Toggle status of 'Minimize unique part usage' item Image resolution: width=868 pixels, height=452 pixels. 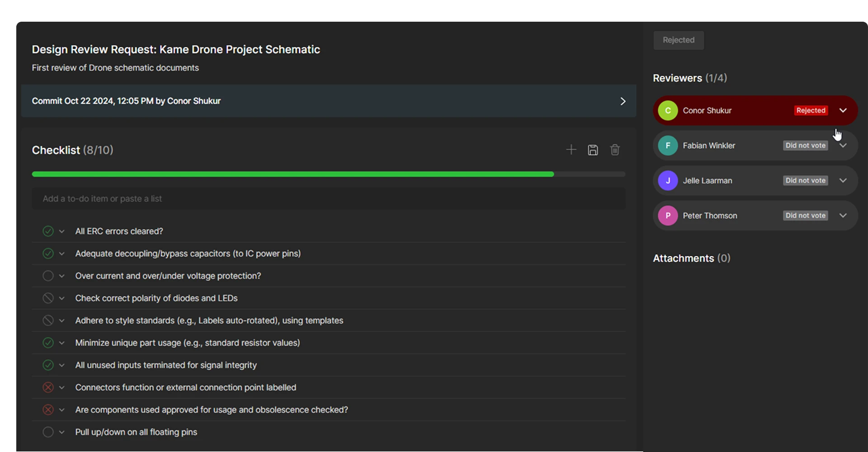tap(48, 343)
